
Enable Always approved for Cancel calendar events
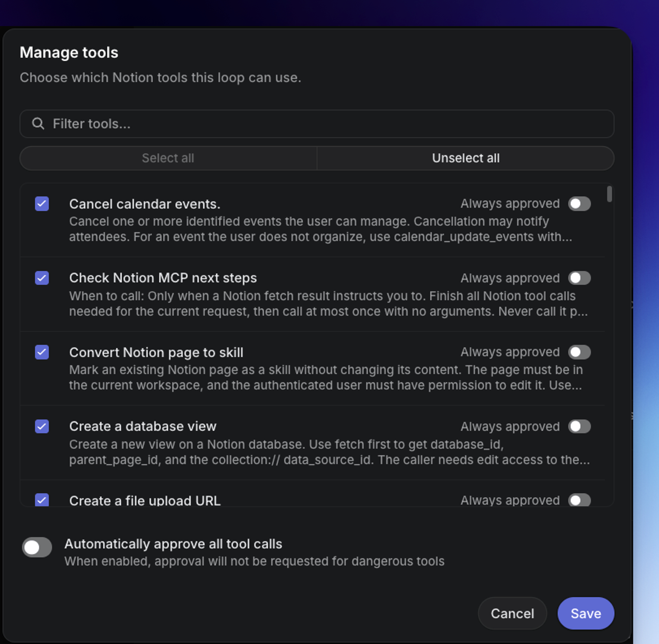pyautogui.click(x=579, y=204)
